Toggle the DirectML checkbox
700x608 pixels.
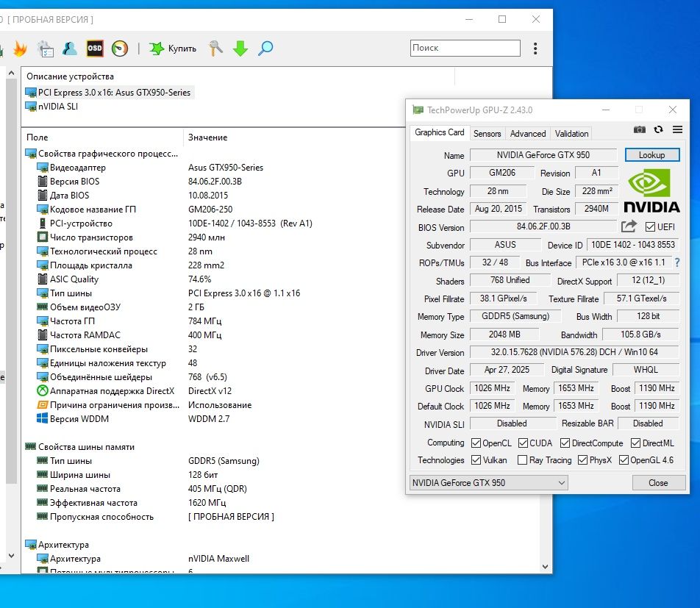[635, 443]
